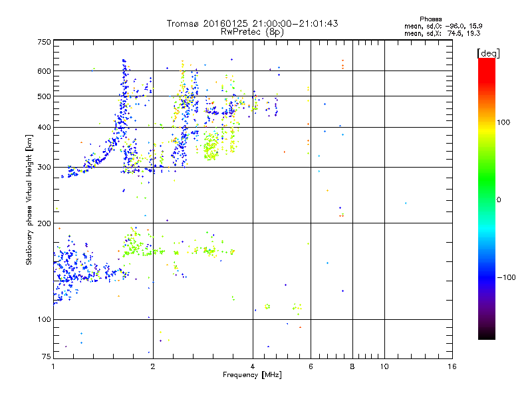Select the RwPretec (8p) subtitle
This screenshot has height=399, width=532.
(x=252, y=32)
